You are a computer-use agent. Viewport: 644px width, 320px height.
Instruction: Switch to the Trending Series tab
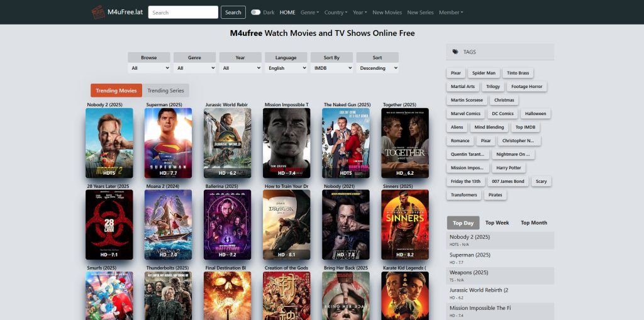point(165,91)
